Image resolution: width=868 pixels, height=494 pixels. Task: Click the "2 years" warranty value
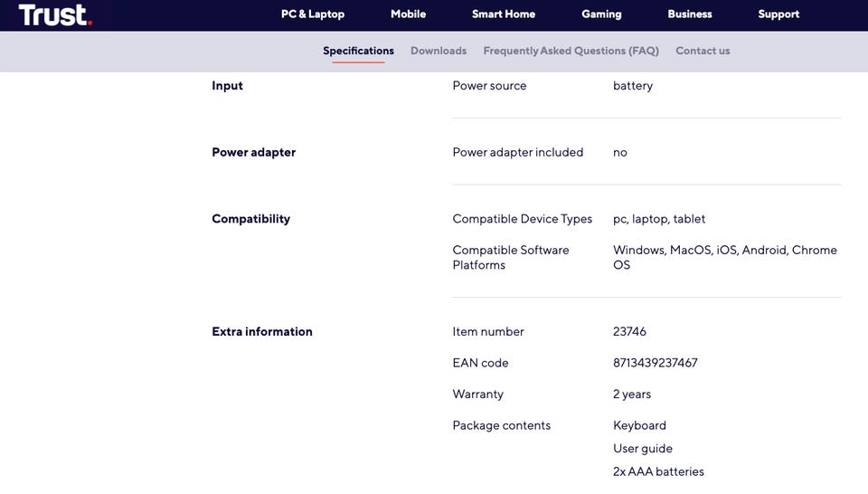coord(632,394)
